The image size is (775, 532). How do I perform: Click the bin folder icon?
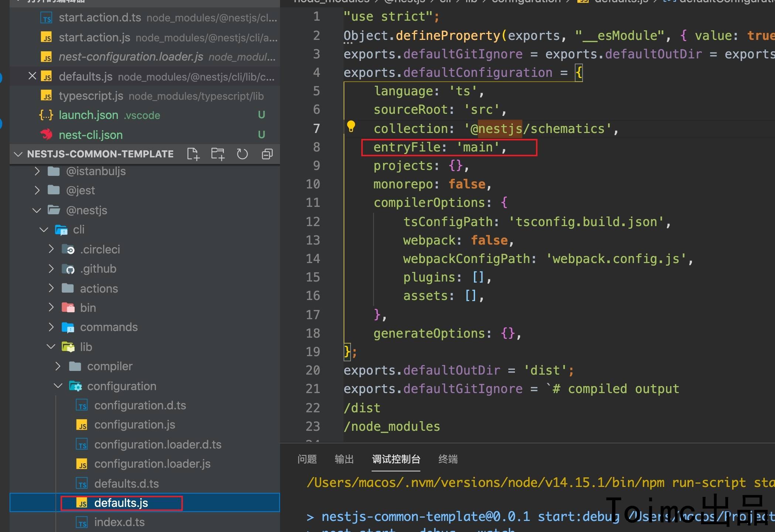coord(68,307)
